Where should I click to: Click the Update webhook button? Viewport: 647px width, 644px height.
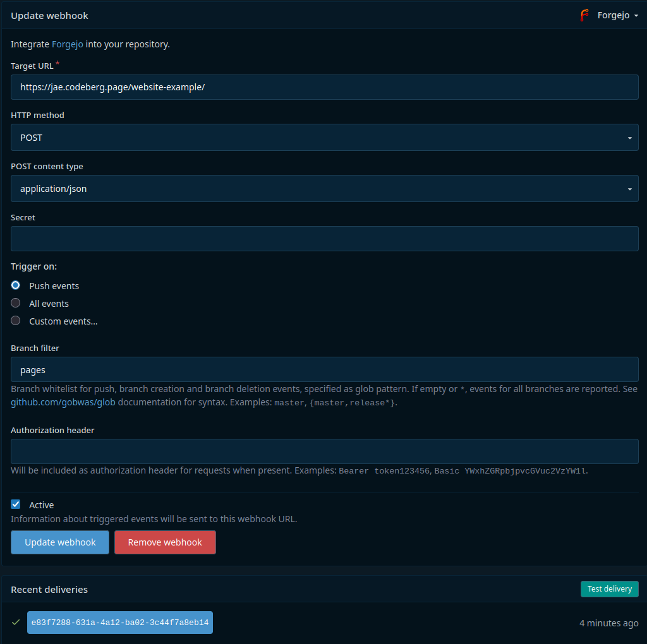click(x=59, y=542)
